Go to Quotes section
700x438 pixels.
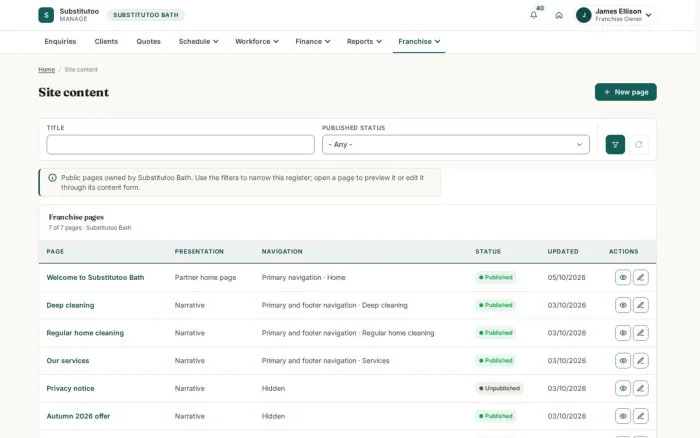tap(148, 42)
